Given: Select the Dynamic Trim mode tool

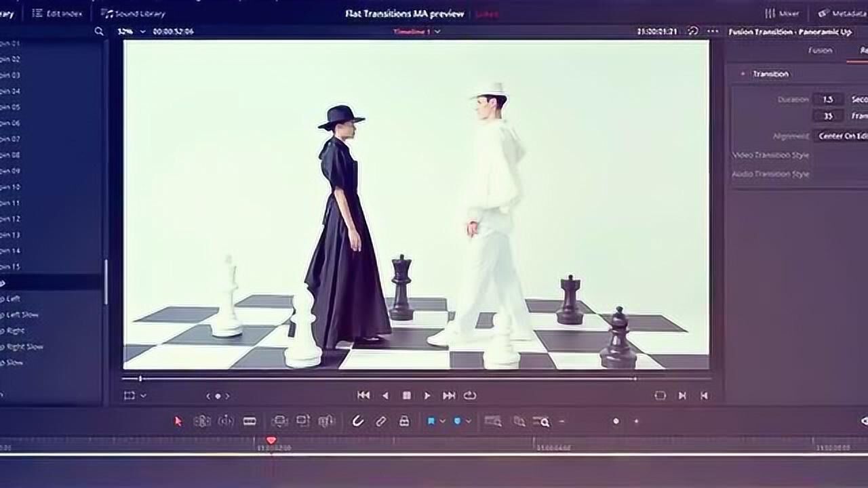Looking at the screenshot, I should (x=226, y=421).
